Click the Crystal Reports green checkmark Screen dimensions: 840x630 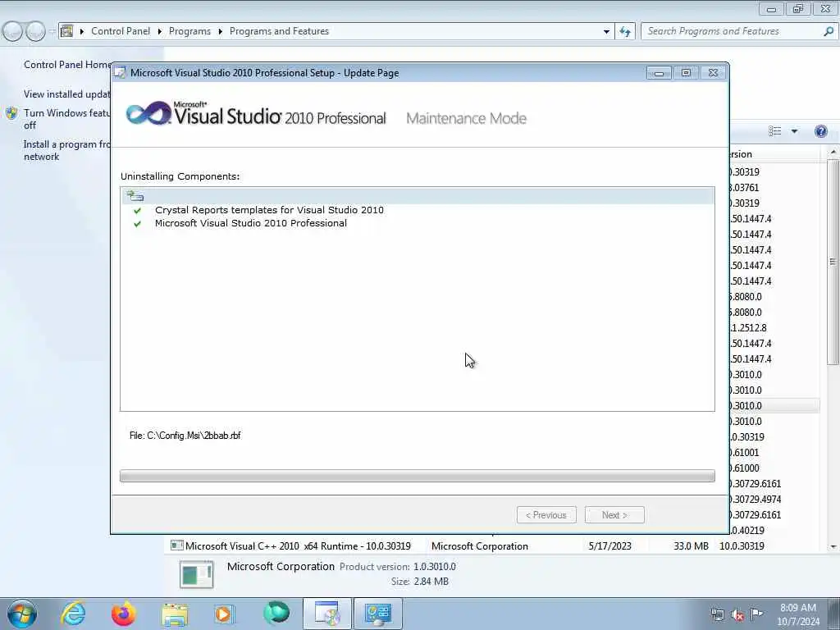pos(138,211)
